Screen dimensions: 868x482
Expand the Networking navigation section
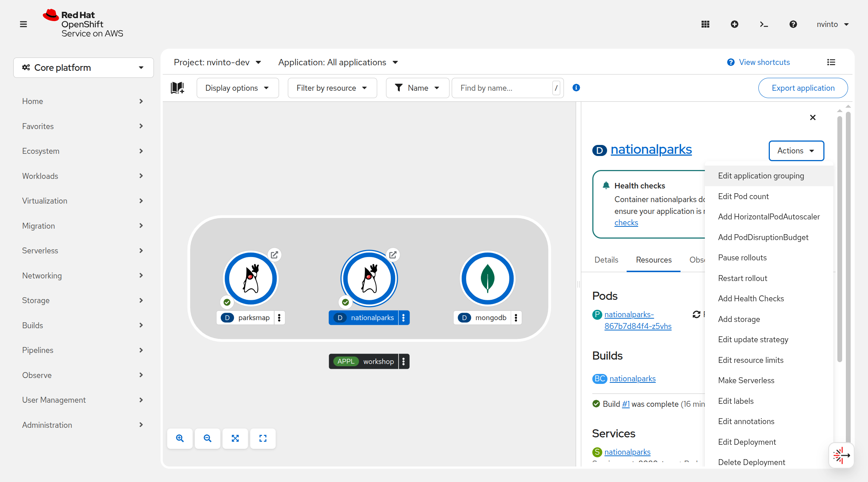pos(83,275)
